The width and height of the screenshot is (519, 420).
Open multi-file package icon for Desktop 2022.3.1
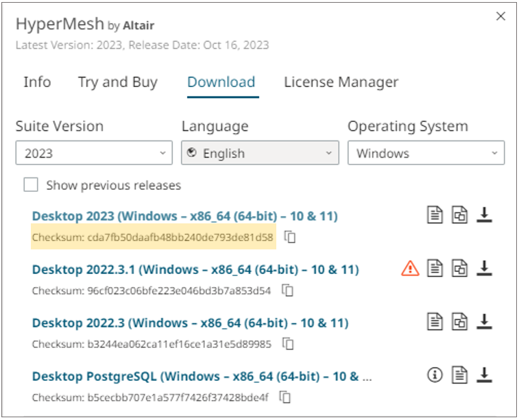[x=459, y=268]
